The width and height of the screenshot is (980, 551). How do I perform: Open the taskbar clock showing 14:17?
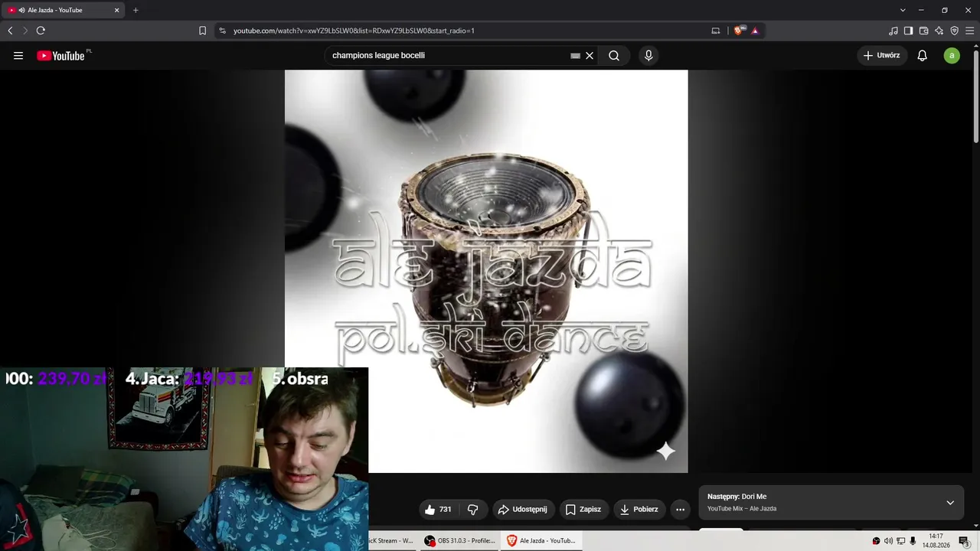click(936, 540)
